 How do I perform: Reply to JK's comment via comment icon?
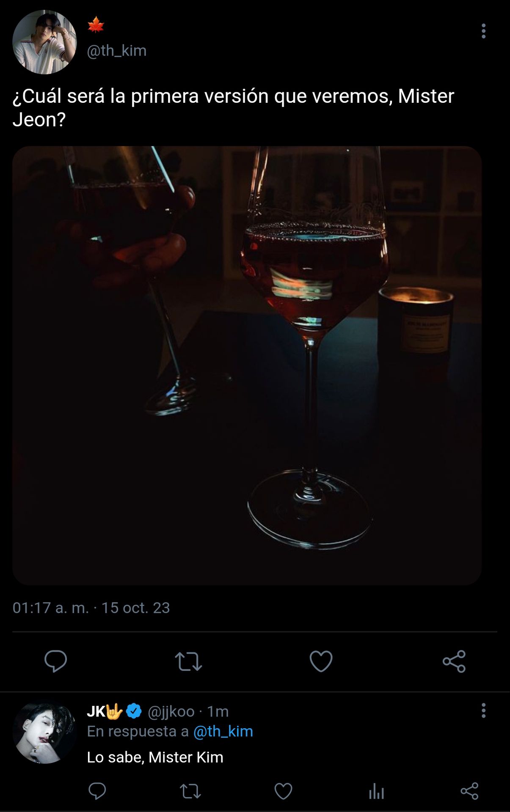97,791
